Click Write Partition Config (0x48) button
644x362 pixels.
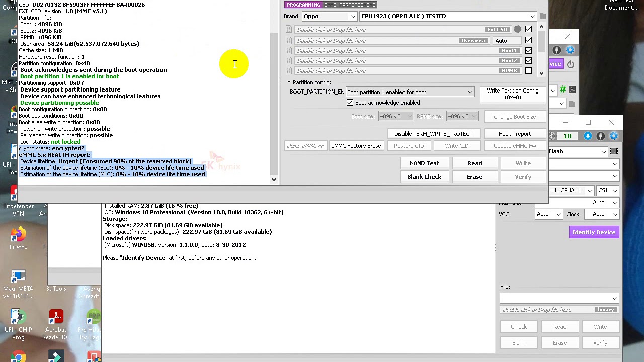pos(513,94)
